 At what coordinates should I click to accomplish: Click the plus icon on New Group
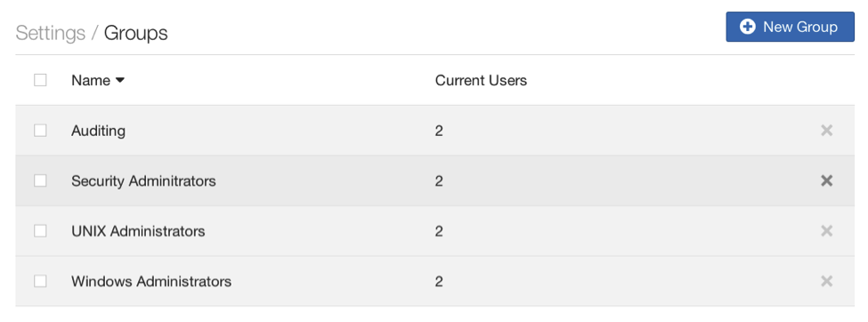tap(747, 27)
